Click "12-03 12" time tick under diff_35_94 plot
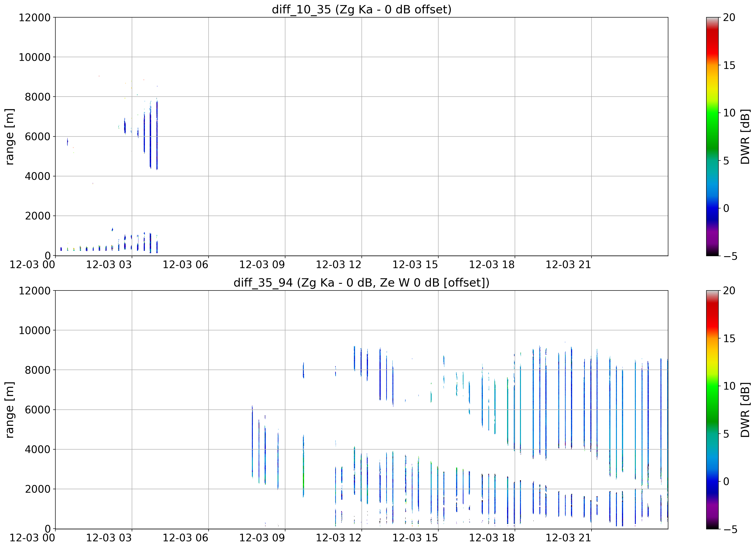 [339, 538]
